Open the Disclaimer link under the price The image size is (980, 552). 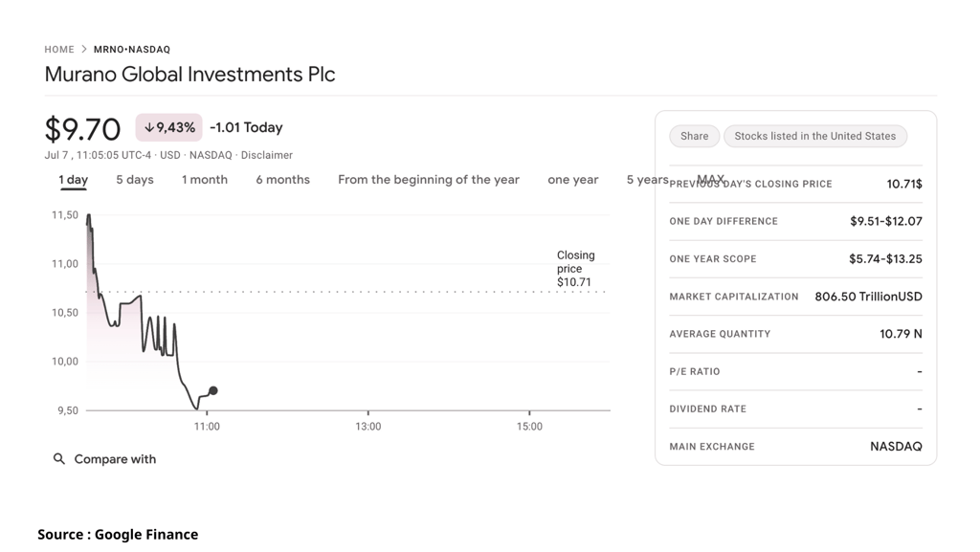(x=267, y=155)
